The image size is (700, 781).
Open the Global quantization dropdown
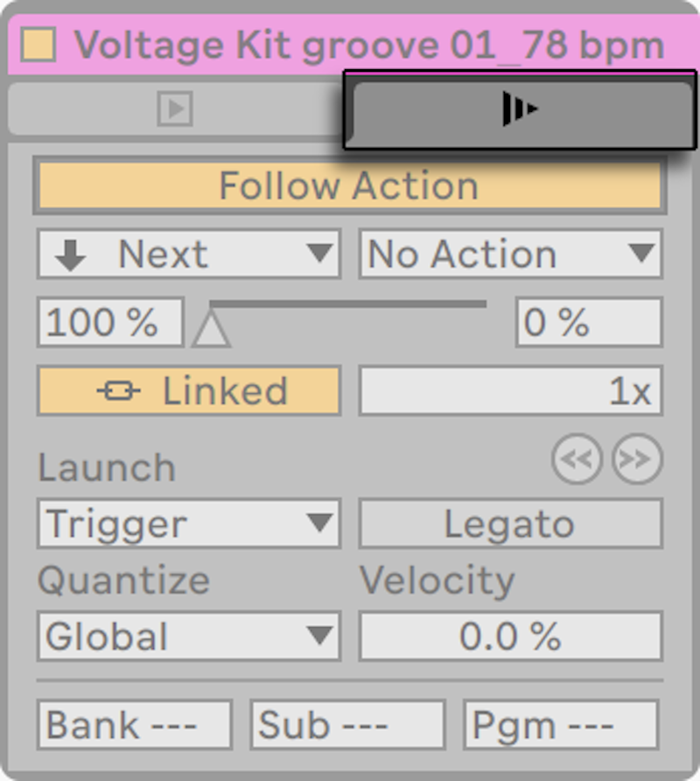click(x=188, y=637)
